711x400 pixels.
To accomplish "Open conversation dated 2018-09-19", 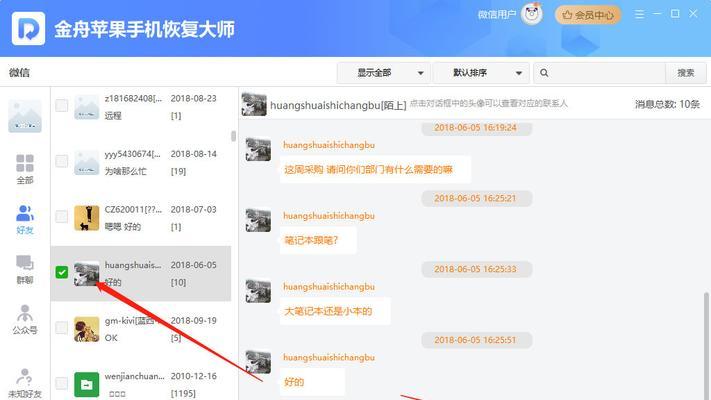I will 141,329.
